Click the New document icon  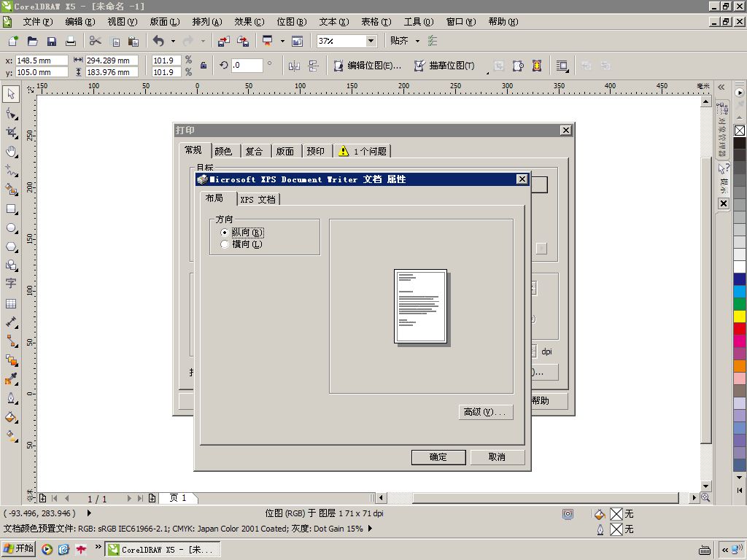coord(13,41)
